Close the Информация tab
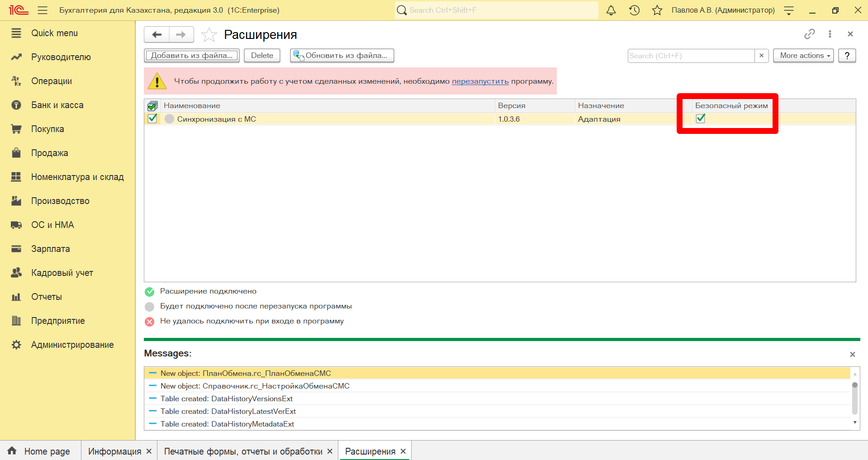 149,451
